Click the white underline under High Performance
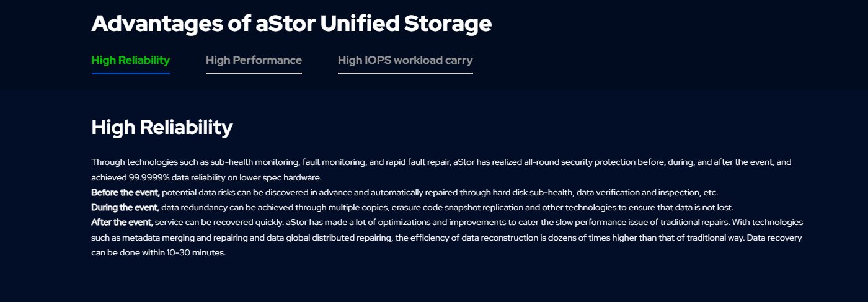This screenshot has height=302, width=868. point(254,73)
